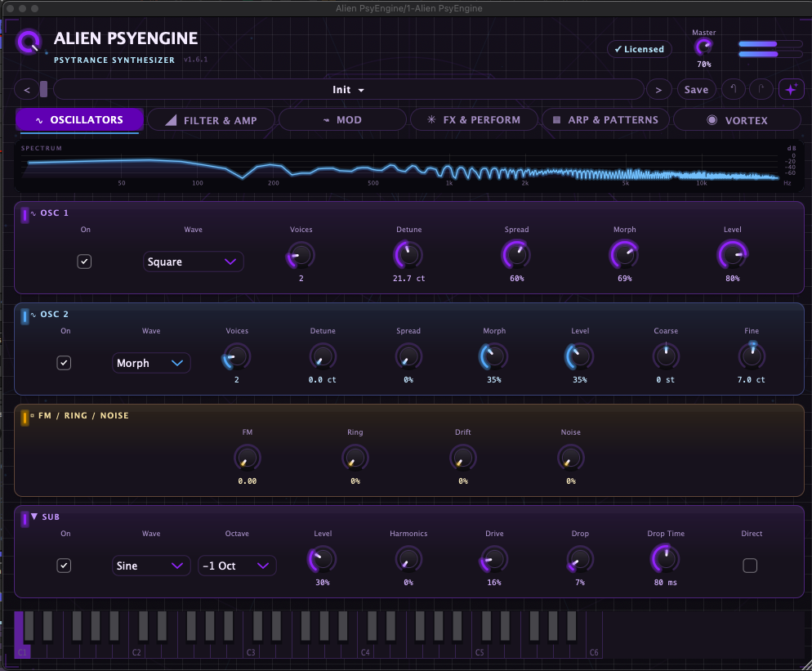Disable OSC 2 with its On checkbox
The width and height of the screenshot is (812, 671).
point(64,363)
